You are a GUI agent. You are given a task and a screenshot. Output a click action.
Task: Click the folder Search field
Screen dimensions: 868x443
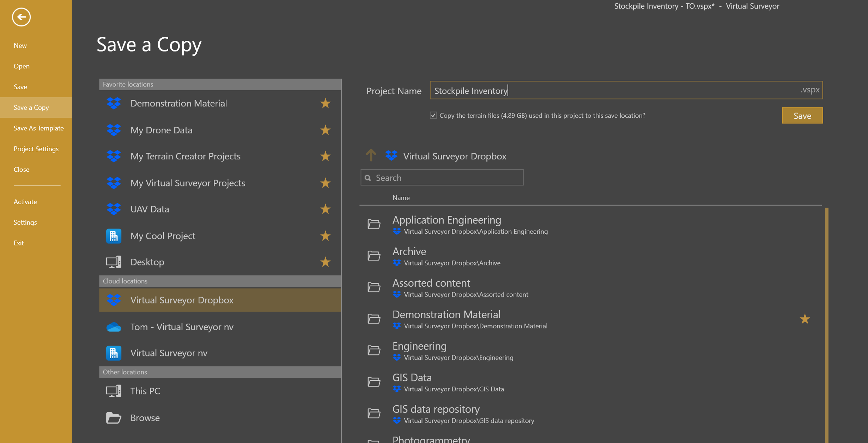tap(442, 178)
